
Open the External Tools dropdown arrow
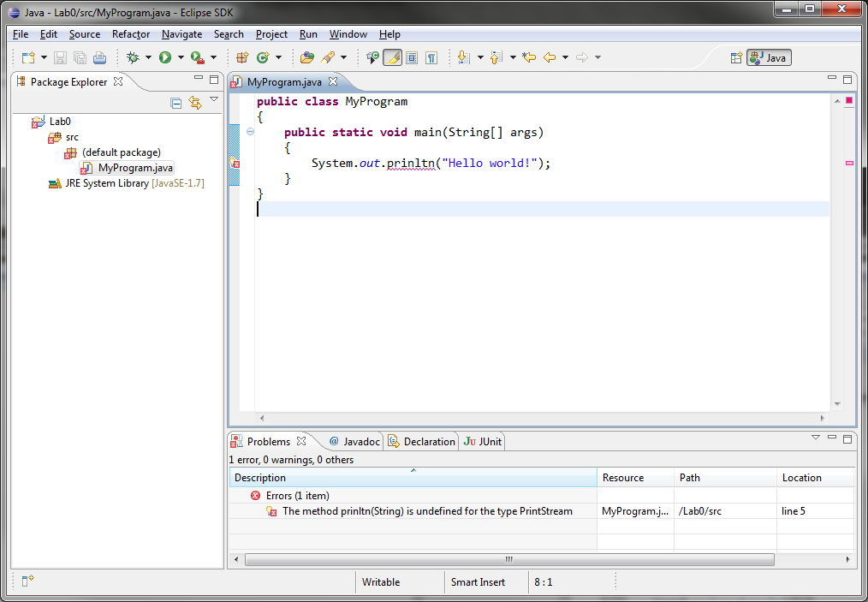pos(214,57)
